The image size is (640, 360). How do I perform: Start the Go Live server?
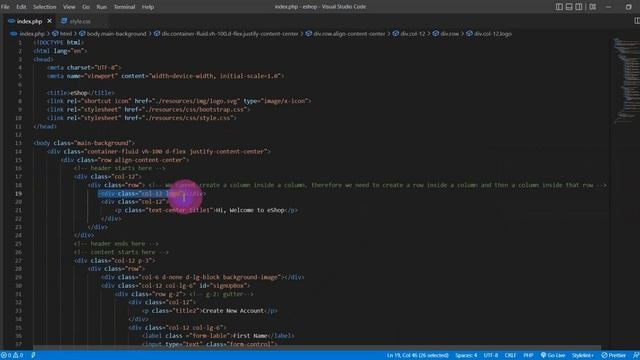tap(553, 356)
